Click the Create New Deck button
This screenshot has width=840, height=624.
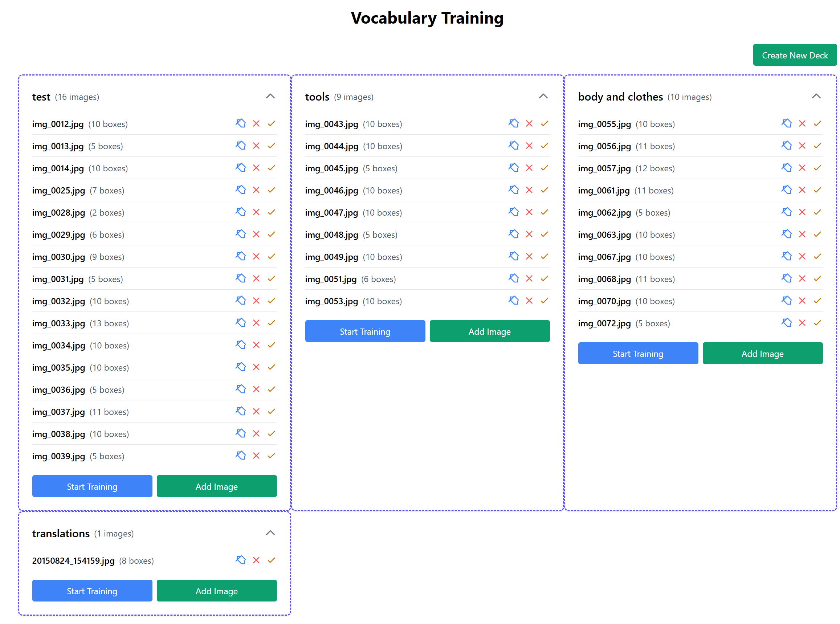point(794,55)
